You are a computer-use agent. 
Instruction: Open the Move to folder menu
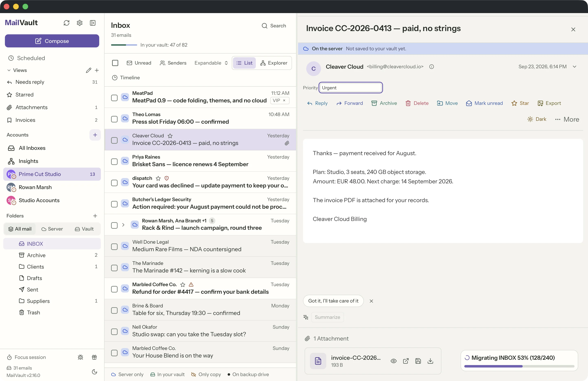pyautogui.click(x=447, y=103)
